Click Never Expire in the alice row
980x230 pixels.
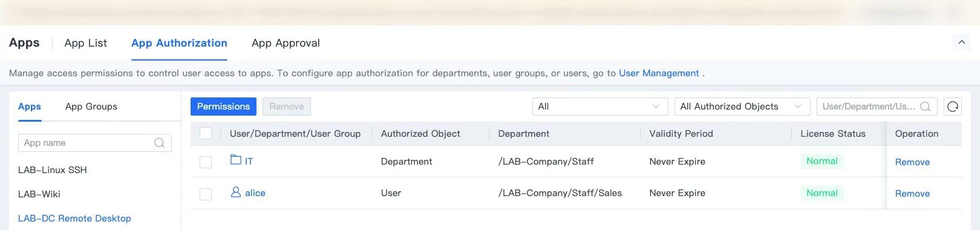coord(678,193)
